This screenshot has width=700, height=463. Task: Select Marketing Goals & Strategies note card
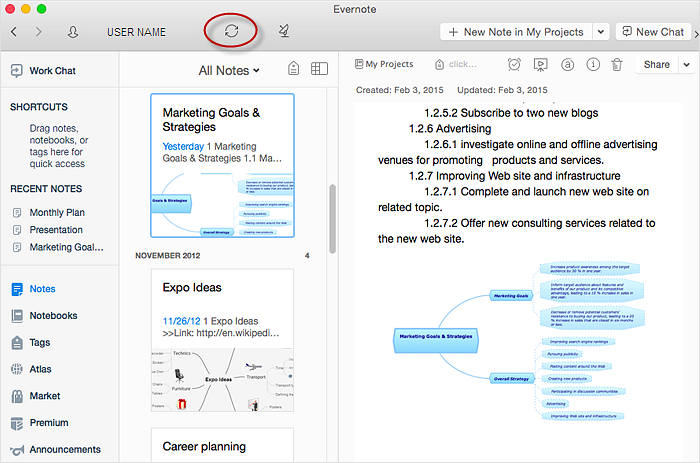[222, 165]
